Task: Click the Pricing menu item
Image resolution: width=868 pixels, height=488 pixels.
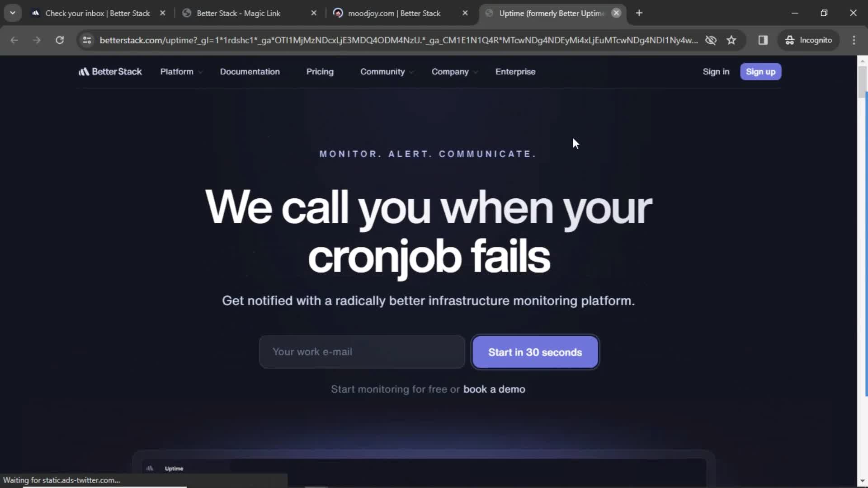Action: pyautogui.click(x=320, y=71)
